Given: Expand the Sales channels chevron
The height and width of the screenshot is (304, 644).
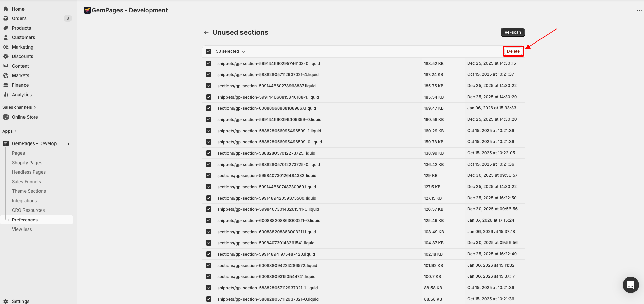Looking at the screenshot, I should tap(35, 107).
